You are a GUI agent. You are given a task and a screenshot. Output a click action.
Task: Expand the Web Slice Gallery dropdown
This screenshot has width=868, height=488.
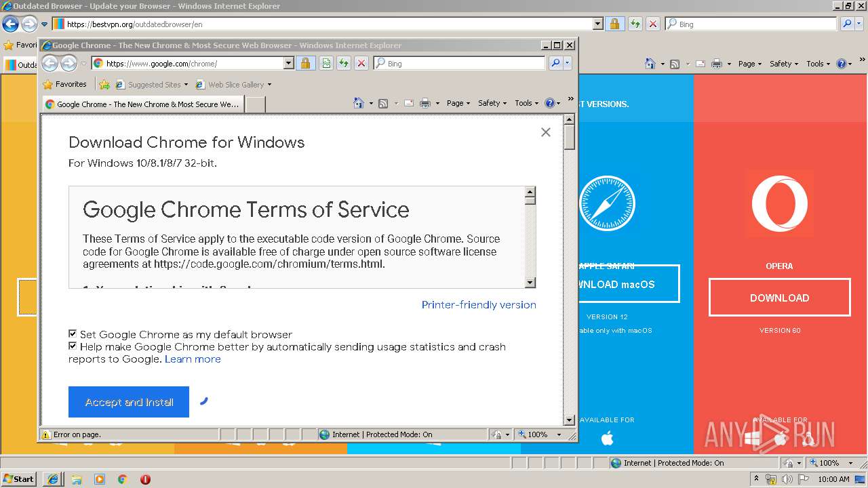(x=269, y=85)
